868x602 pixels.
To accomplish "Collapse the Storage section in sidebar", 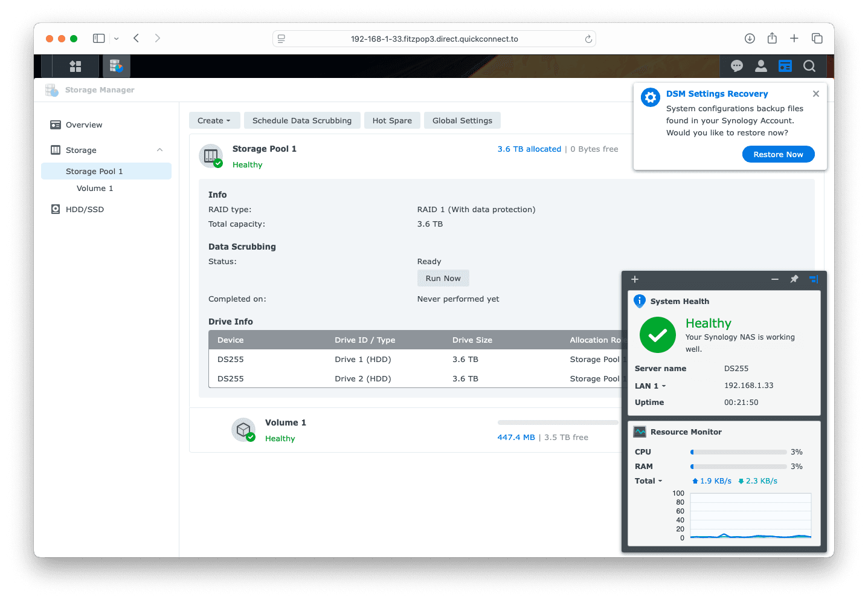I will click(159, 150).
